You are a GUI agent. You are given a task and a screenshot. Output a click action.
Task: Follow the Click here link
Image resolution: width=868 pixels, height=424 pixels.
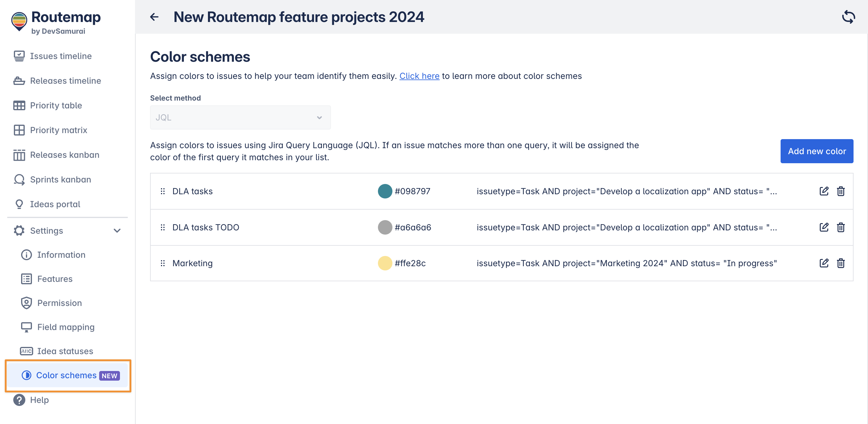[419, 76]
